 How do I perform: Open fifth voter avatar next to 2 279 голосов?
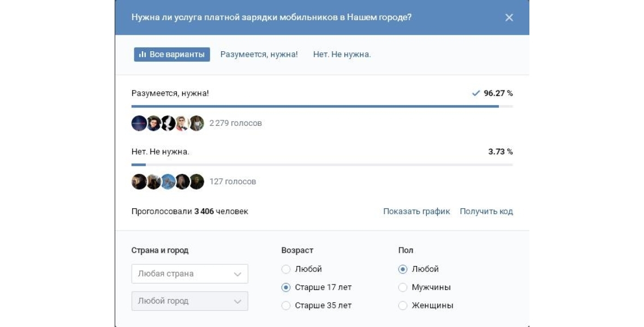coord(196,123)
